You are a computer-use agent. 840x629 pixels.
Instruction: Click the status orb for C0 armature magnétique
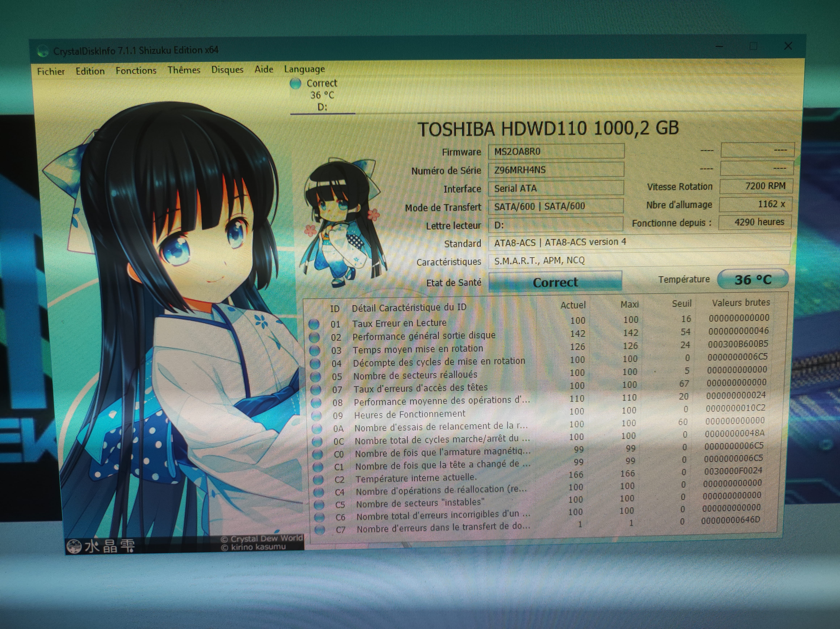(318, 454)
